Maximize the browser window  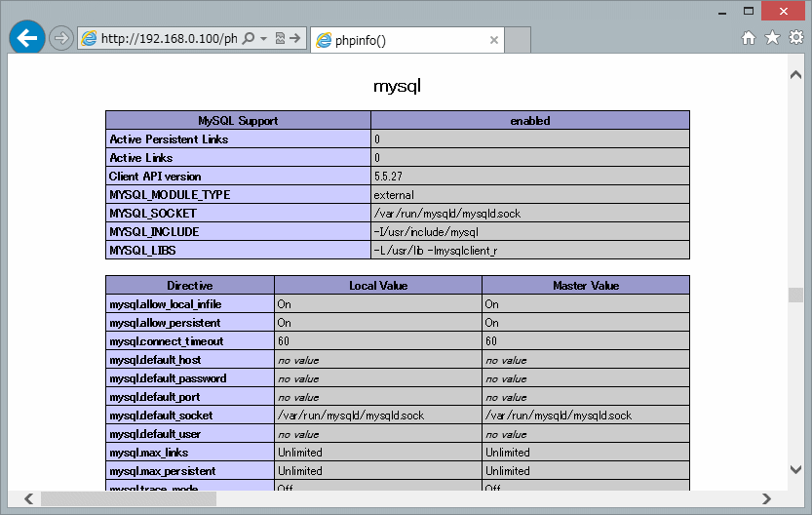(749, 11)
